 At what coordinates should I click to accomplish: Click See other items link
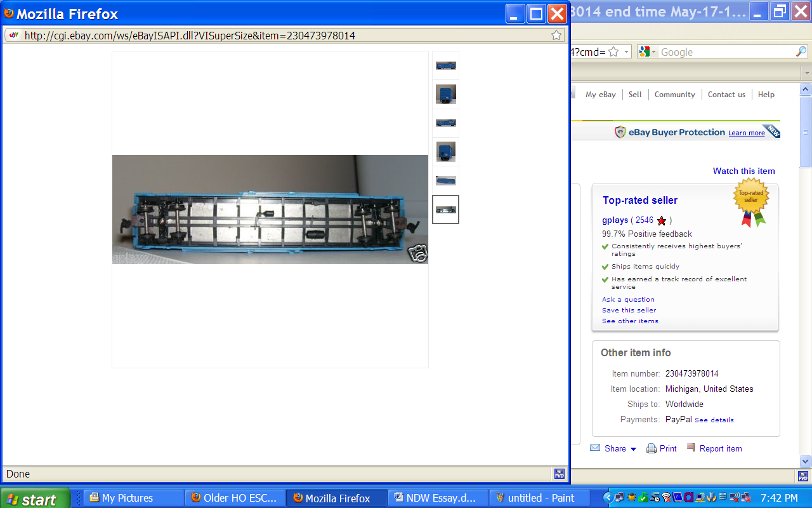[x=630, y=321]
